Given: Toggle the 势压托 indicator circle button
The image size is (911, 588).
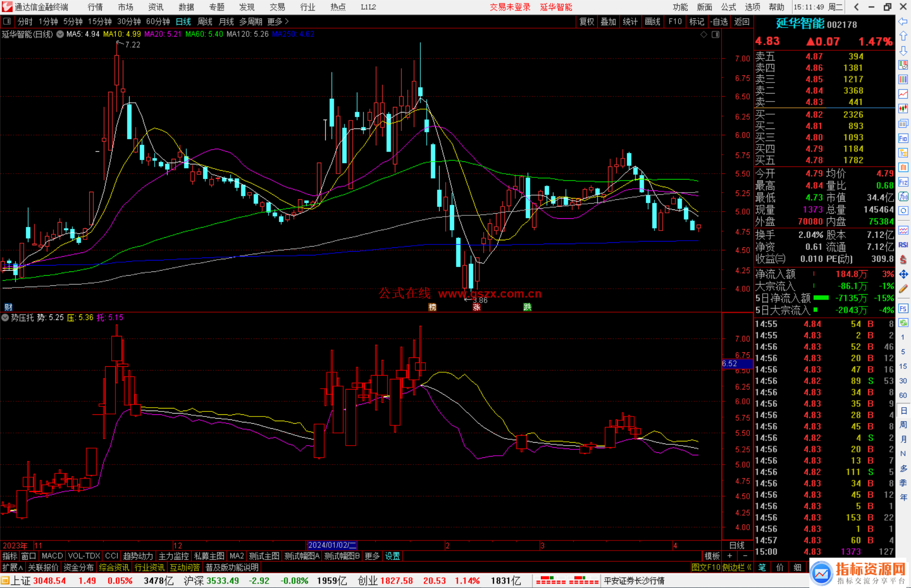Looking at the screenshot, I should (x=5, y=318).
